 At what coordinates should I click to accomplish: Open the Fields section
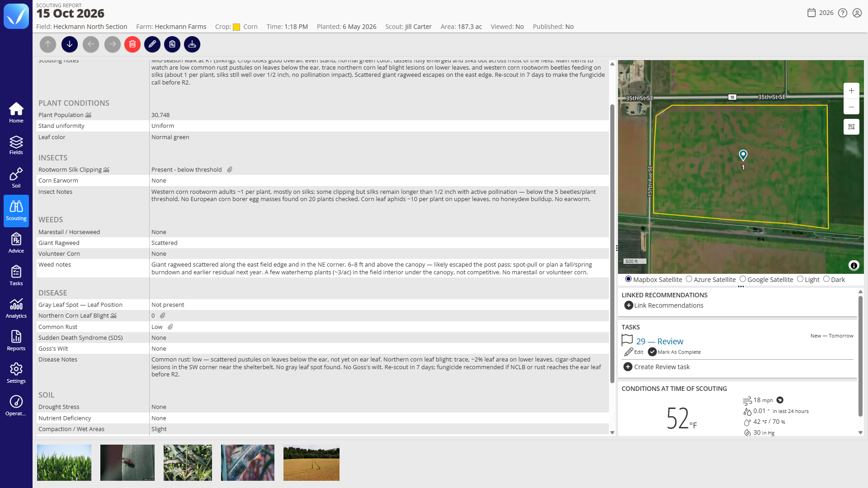(16, 145)
